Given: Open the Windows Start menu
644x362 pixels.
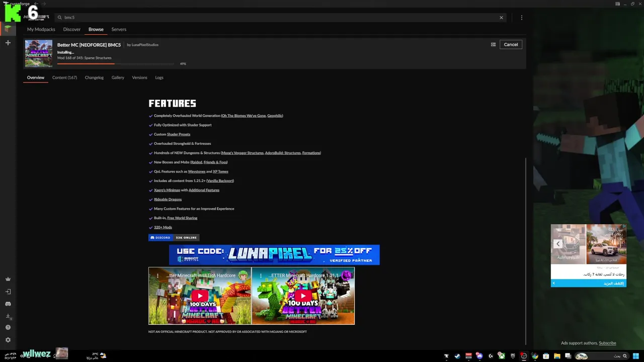Looking at the screenshot, I should coord(636,356).
